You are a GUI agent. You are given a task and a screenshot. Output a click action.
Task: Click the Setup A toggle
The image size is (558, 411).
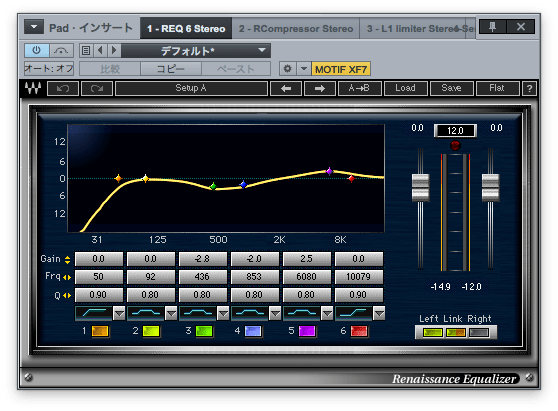(191, 88)
